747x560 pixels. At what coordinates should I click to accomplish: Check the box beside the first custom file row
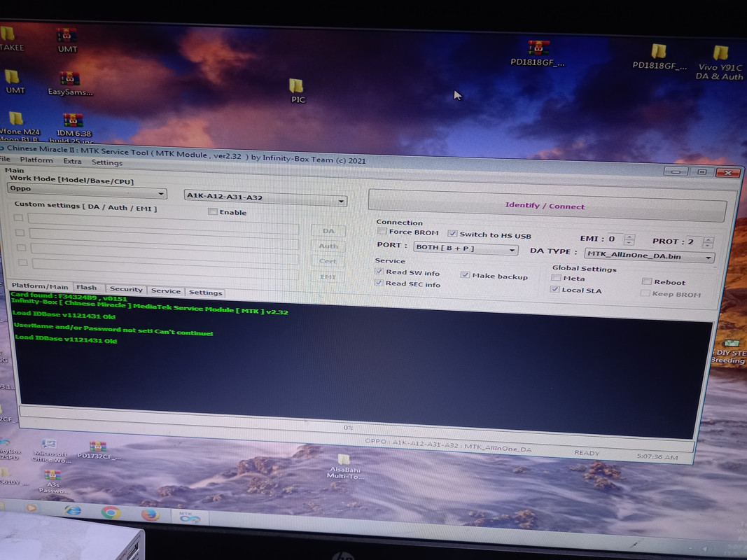[x=18, y=218]
